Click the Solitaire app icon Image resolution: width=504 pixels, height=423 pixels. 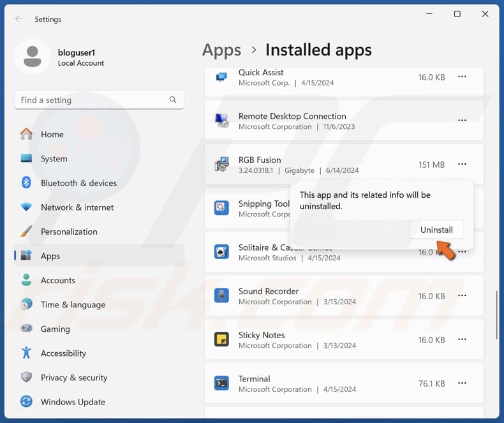[x=221, y=251]
